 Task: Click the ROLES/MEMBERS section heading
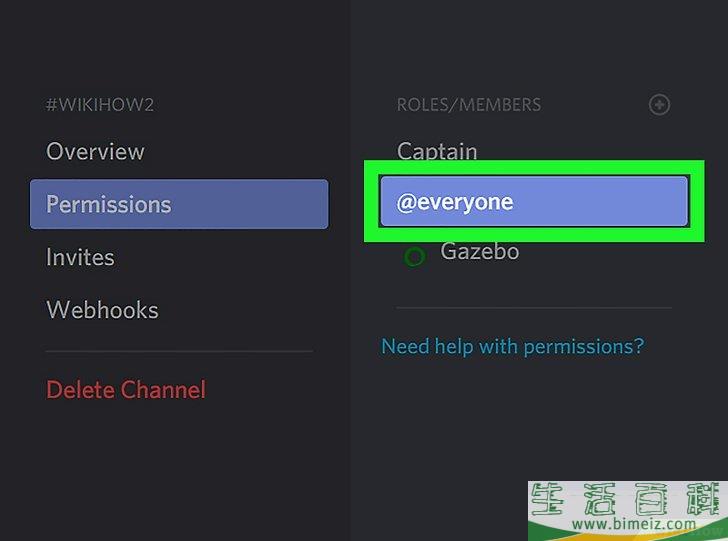click(469, 105)
